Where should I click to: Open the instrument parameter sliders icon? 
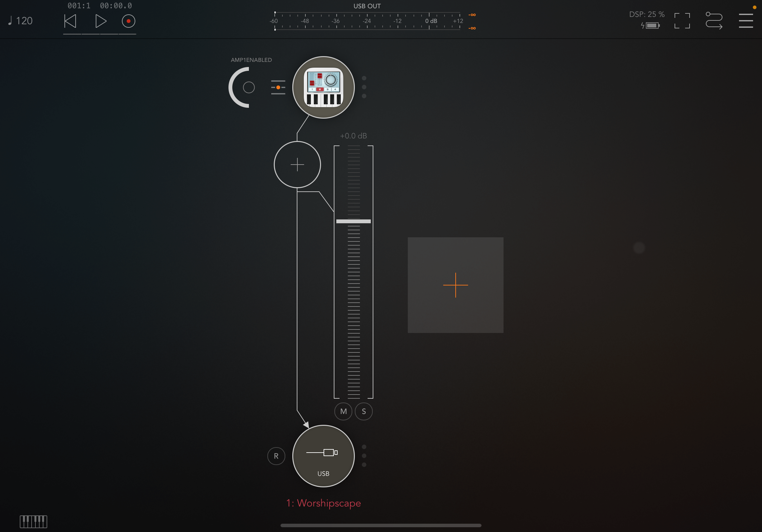278,88
